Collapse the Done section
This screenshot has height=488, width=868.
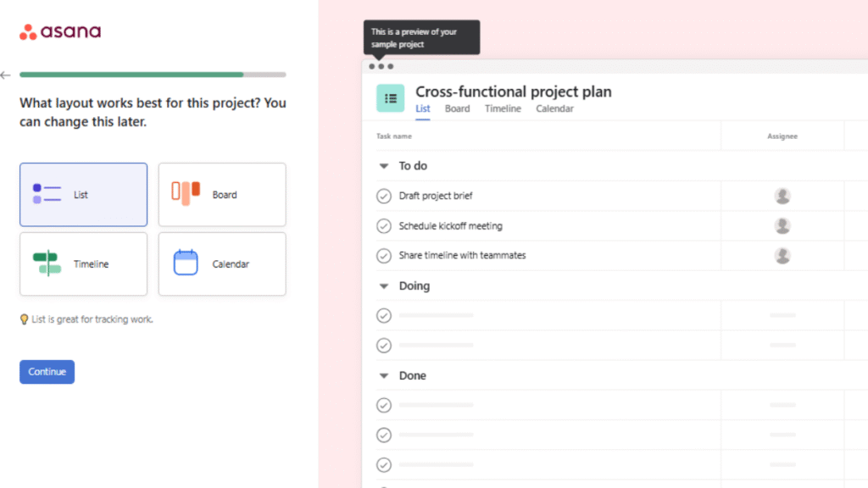coord(383,375)
